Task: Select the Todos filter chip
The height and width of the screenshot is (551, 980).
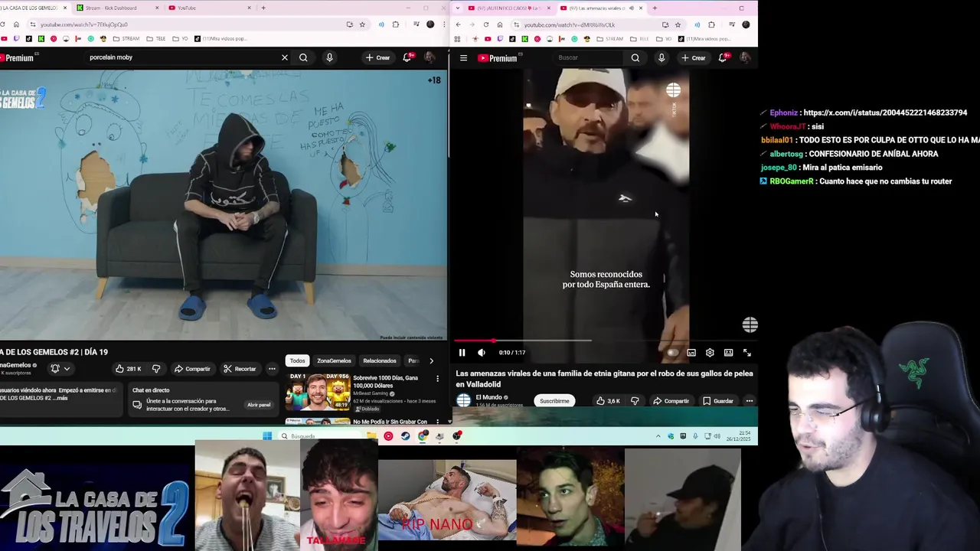Action: coord(297,360)
